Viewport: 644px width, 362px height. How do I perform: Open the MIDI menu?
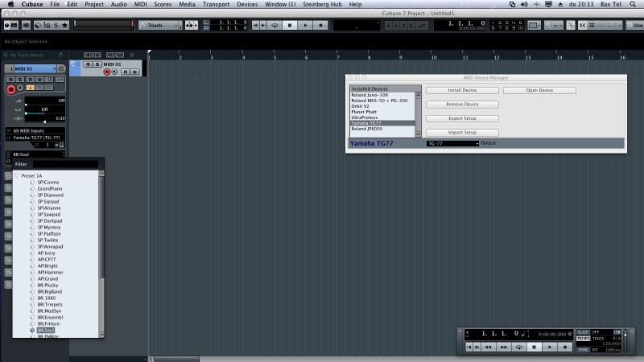(x=140, y=4)
